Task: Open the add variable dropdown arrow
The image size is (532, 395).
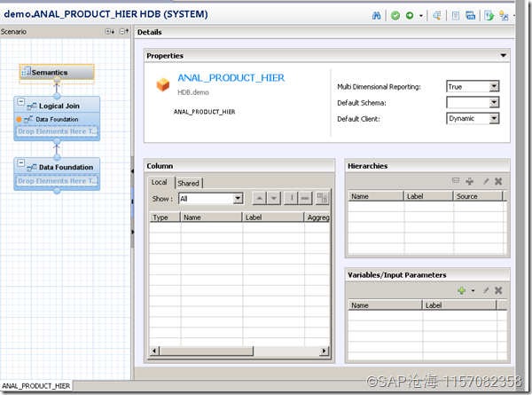Action: pos(473,291)
